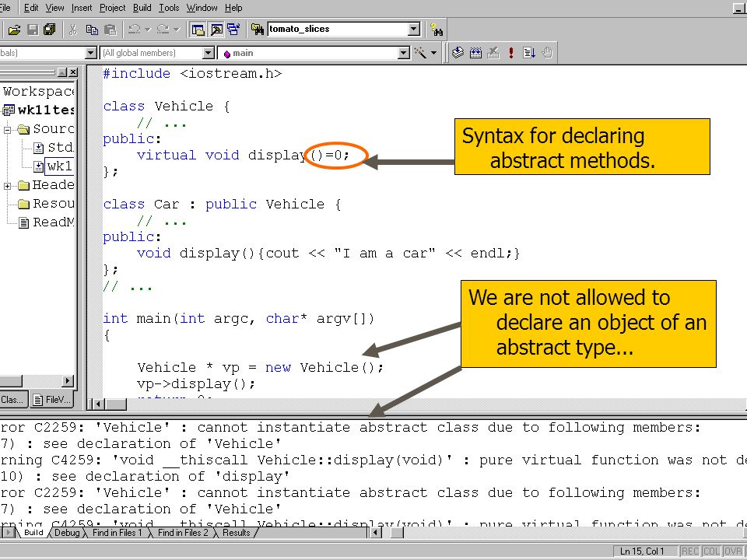Open the Window menu
747x560 pixels.
click(202, 8)
